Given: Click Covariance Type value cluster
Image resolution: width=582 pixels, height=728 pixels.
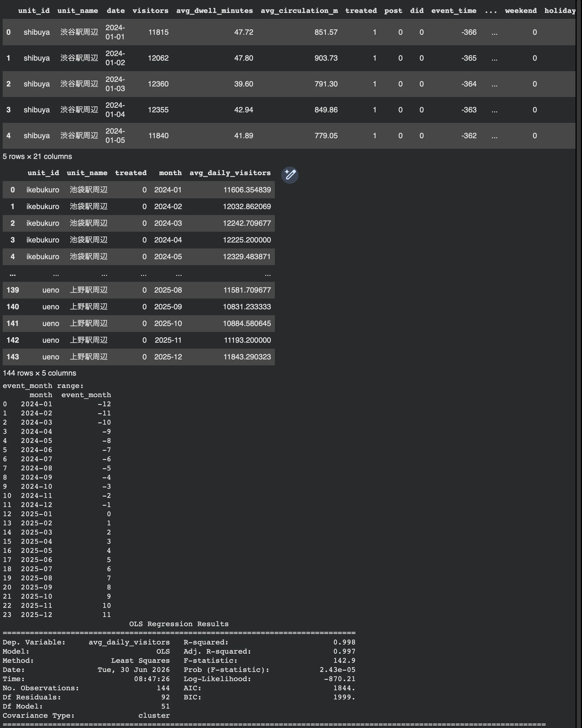Looking at the screenshot, I should pos(154,716).
